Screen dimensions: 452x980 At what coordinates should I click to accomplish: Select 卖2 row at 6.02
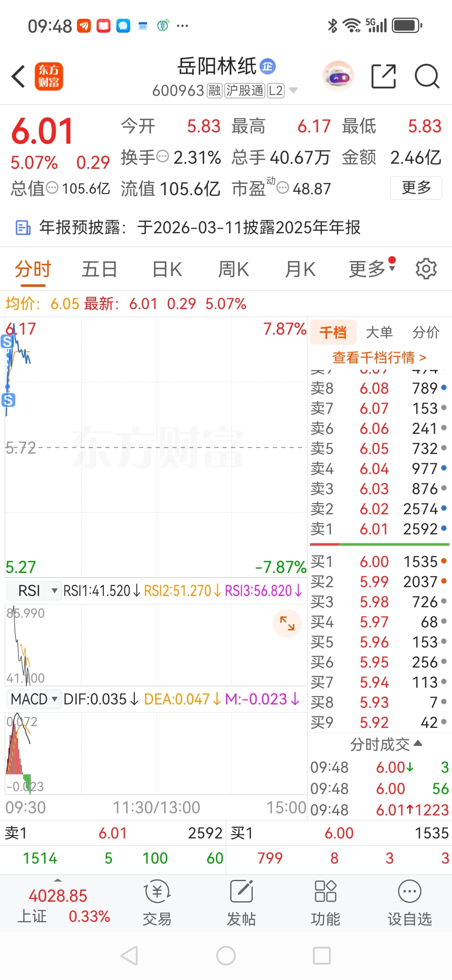379,509
